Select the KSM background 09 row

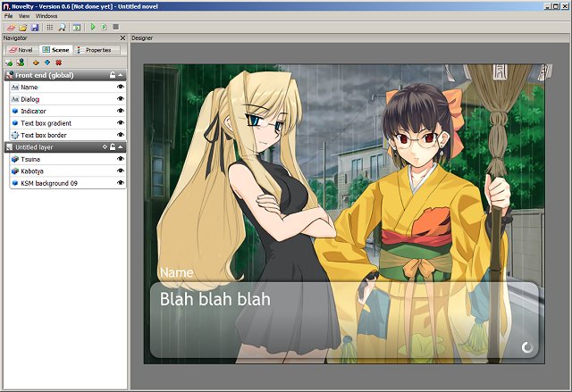click(x=68, y=183)
